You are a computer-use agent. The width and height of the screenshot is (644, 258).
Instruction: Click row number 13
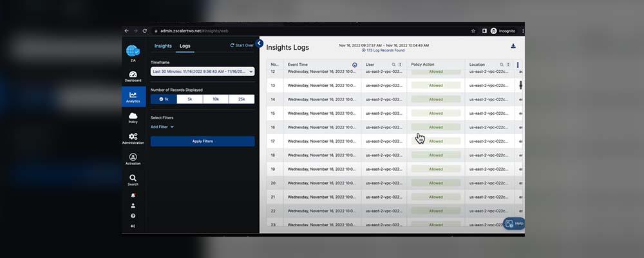pos(272,86)
